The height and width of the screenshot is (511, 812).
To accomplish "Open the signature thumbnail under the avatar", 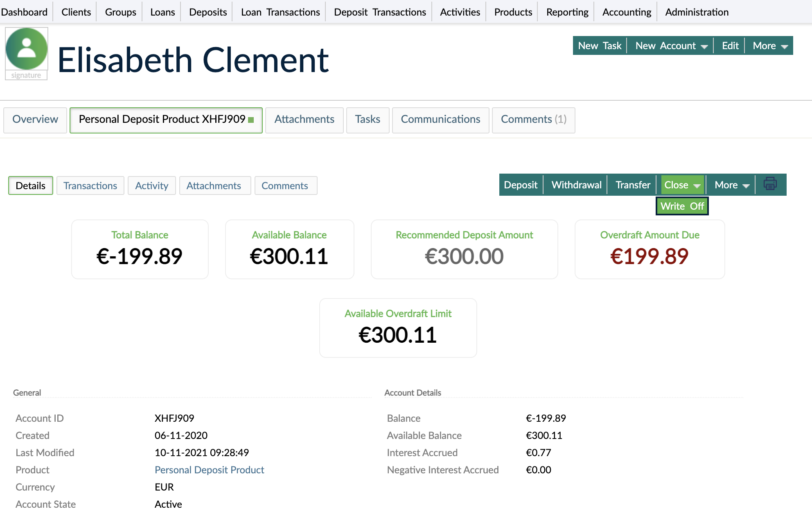I will (26, 75).
